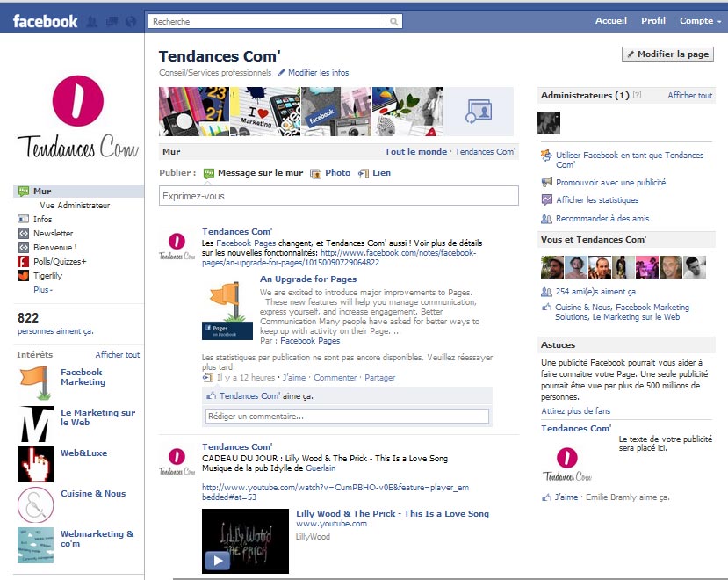Click the help [?] next to Administrateurs

[x=637, y=94]
